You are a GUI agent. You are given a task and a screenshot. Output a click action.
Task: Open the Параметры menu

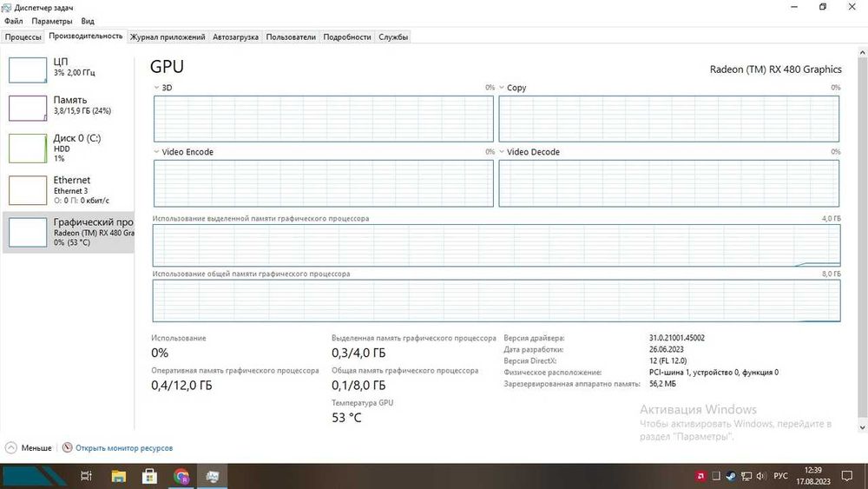click(52, 21)
